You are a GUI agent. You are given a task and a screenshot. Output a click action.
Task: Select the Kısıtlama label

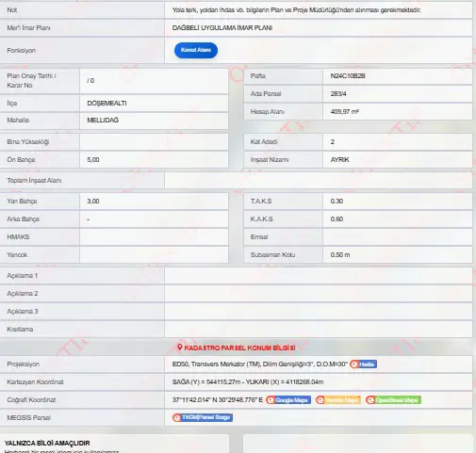point(20,330)
